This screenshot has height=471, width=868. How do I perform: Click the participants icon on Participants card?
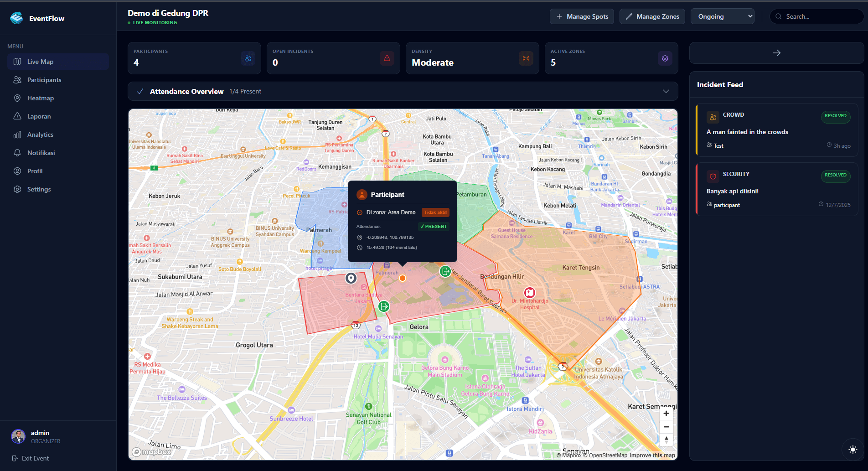point(248,58)
